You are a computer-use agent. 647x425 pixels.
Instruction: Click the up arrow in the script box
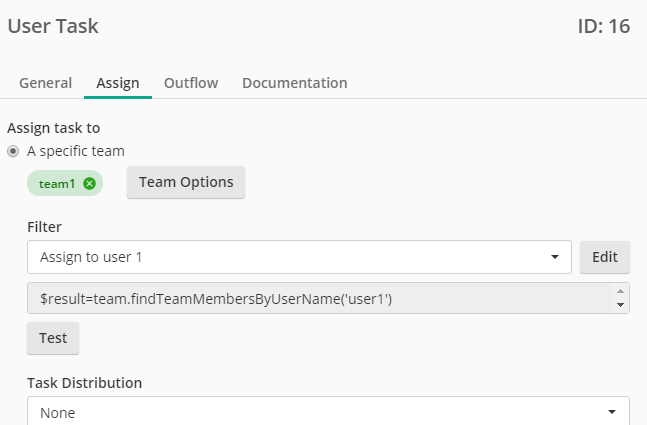pyautogui.click(x=620, y=291)
